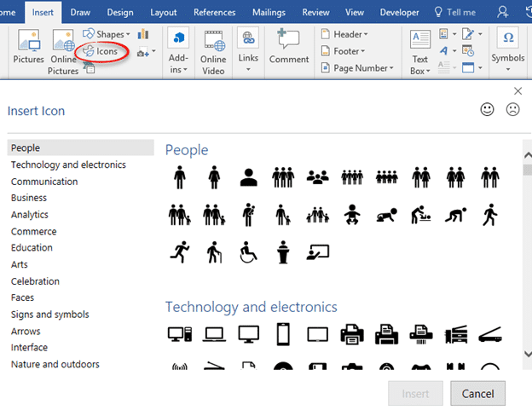Open the Footer dropdown menu
532x416 pixels.
pos(345,51)
